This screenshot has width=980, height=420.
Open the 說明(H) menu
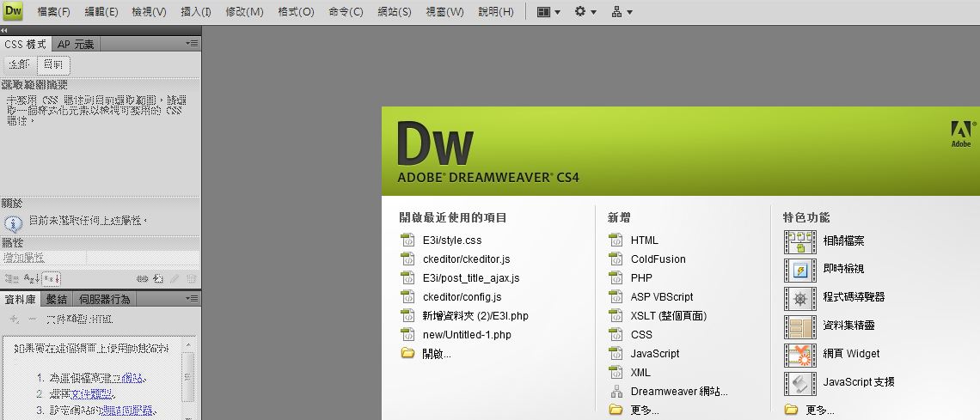coord(496,12)
